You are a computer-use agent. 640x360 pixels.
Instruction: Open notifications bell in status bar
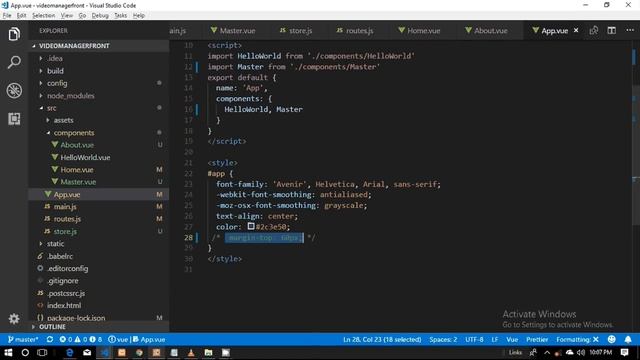pos(628,340)
